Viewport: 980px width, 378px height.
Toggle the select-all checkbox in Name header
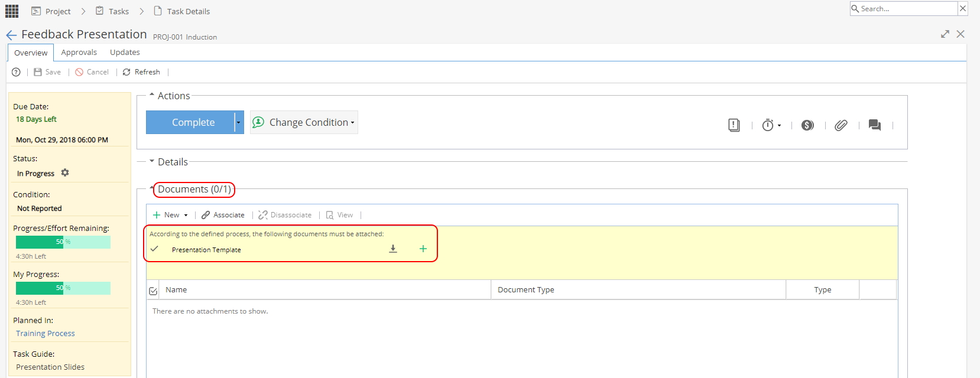click(x=153, y=291)
